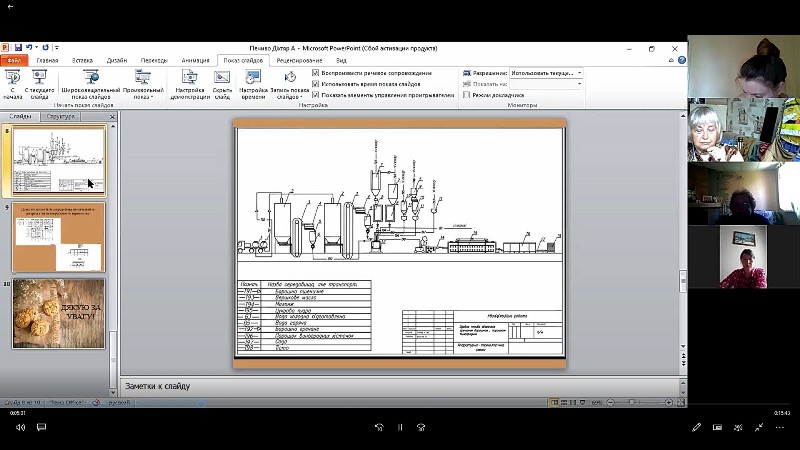Switch to the Animation ribbon tab
The width and height of the screenshot is (800, 450).
[x=195, y=60]
